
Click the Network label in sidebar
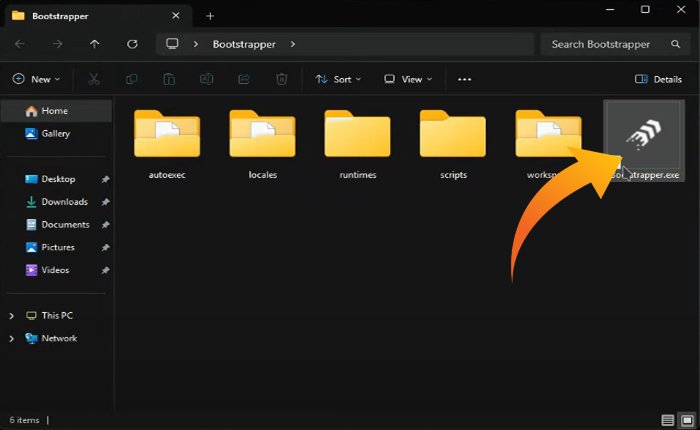(59, 338)
